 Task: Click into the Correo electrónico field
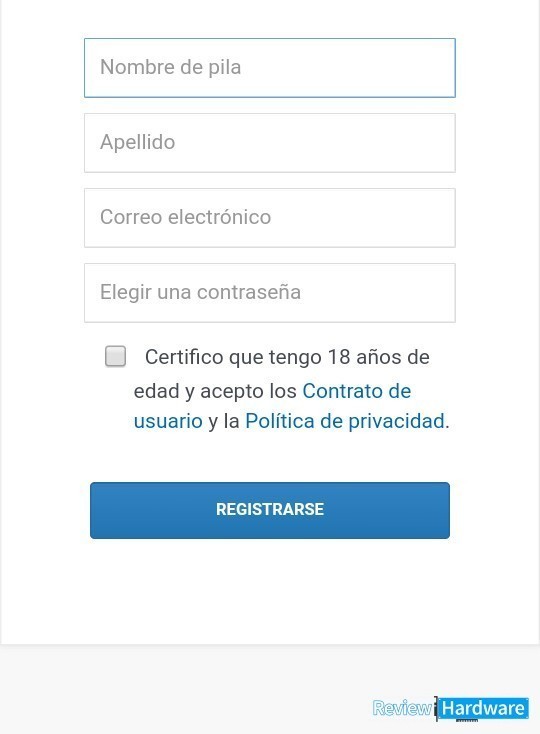coord(270,218)
